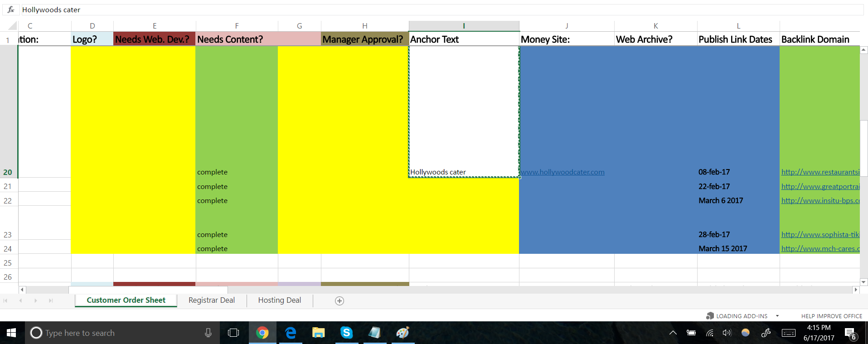Open Skype from the taskbar

pos(346,333)
